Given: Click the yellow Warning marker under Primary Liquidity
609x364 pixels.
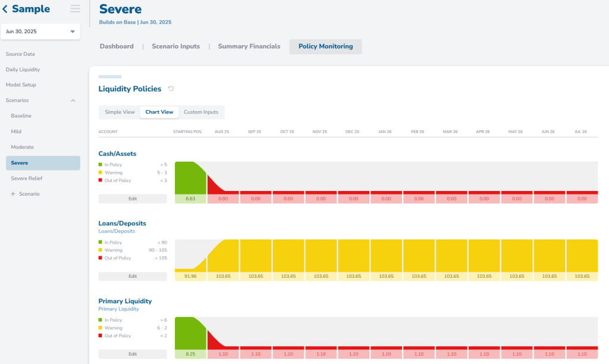Looking at the screenshot, I should pos(100,328).
